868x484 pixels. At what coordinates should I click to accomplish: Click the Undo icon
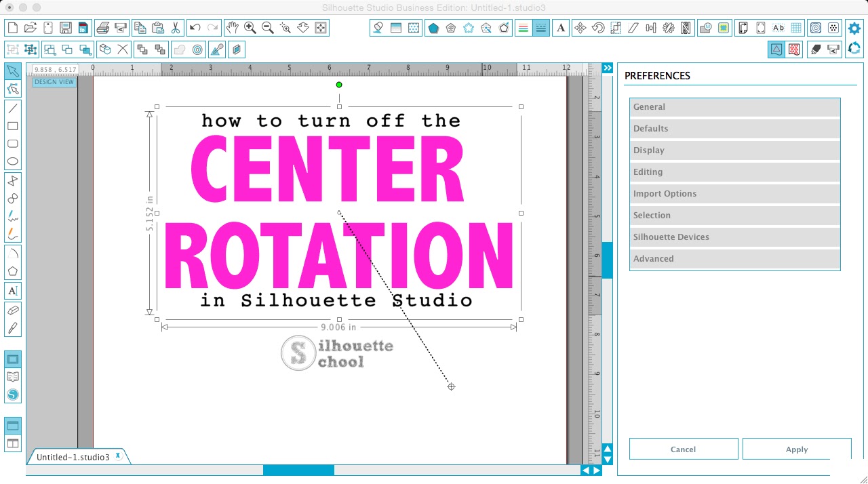[193, 28]
